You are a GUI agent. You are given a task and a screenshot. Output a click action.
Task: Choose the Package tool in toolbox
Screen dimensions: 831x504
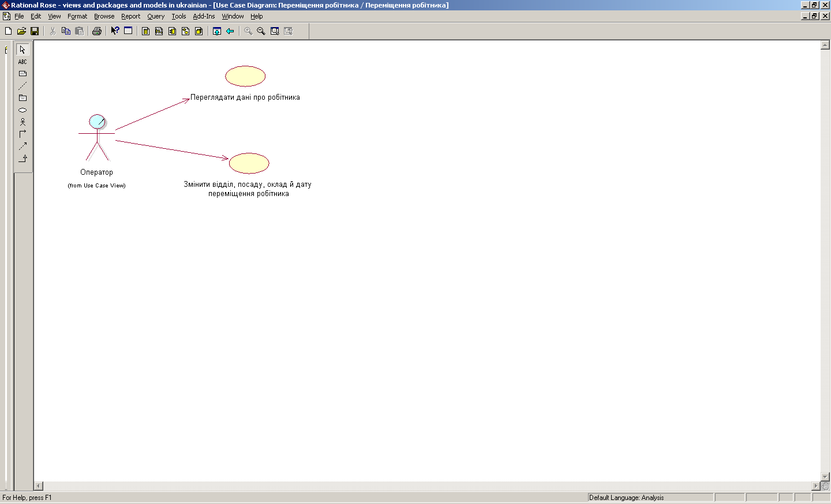(23, 98)
